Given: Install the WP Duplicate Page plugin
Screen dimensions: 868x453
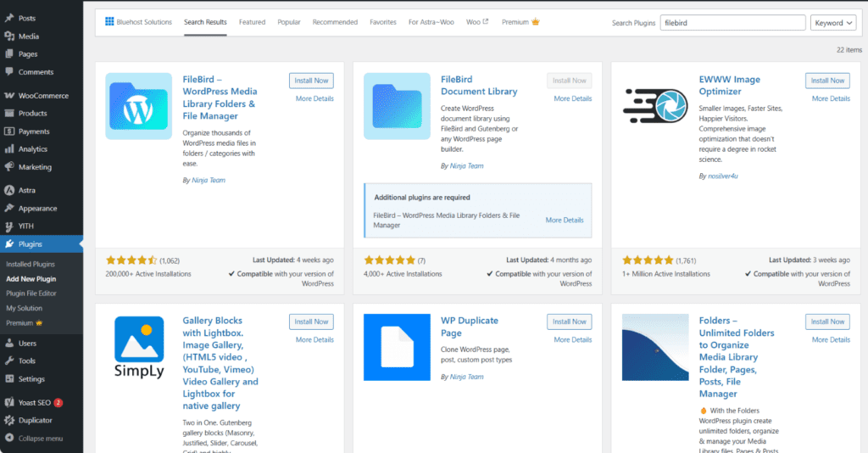Looking at the screenshot, I should point(569,322).
